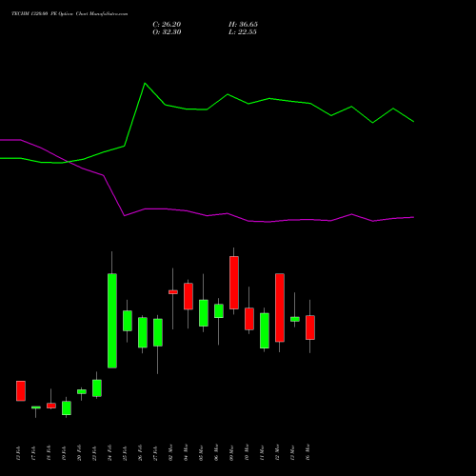476x476 pixels.
Task: Click the right end of the purple line
Action: tap(413, 217)
